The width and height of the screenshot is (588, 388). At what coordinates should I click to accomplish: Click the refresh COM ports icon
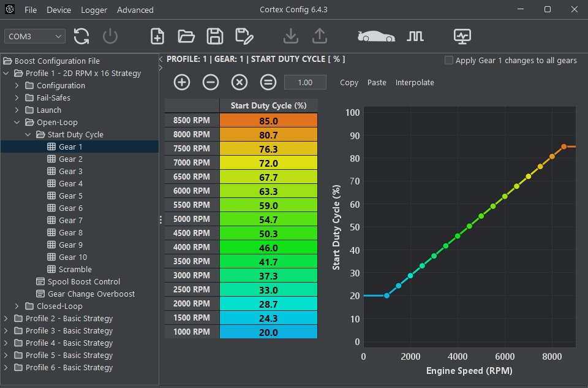81,36
